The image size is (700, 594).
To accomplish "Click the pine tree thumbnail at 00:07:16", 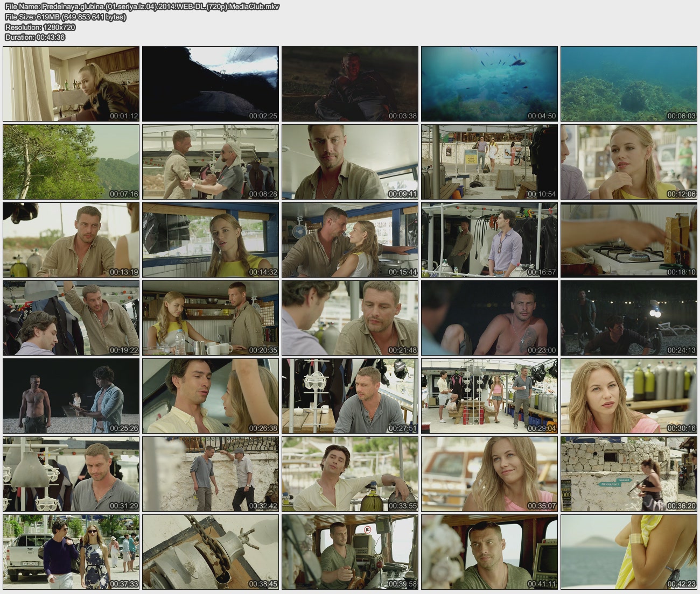I will (x=71, y=162).
